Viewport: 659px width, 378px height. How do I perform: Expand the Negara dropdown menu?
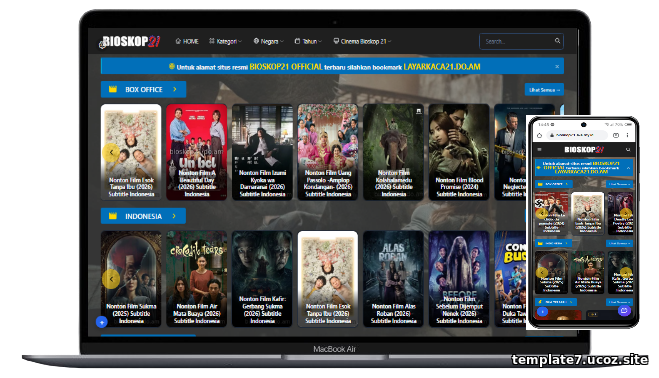tap(269, 41)
